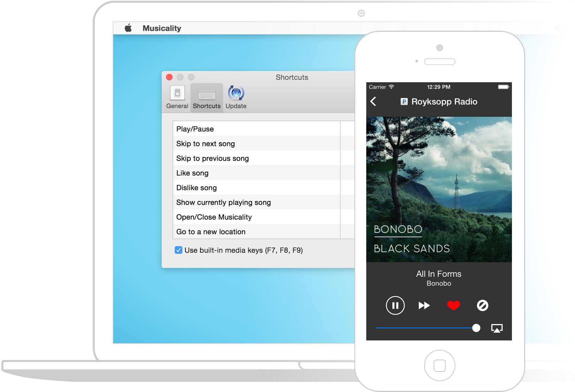The image size is (575, 392).
Task: Select the Dislike song shortcut row
Action: (263, 187)
